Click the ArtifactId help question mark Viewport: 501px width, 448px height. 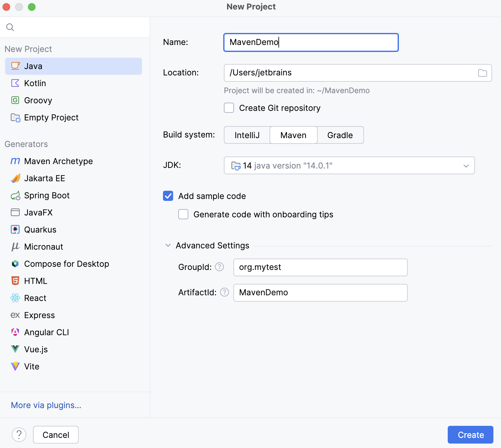[x=224, y=292]
